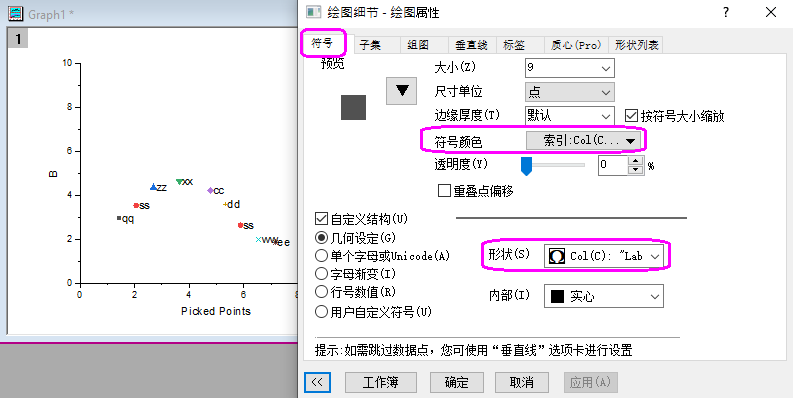The width and height of the screenshot is (793, 398).
Task: Click the Graph1 window icon
Action: [16, 14]
